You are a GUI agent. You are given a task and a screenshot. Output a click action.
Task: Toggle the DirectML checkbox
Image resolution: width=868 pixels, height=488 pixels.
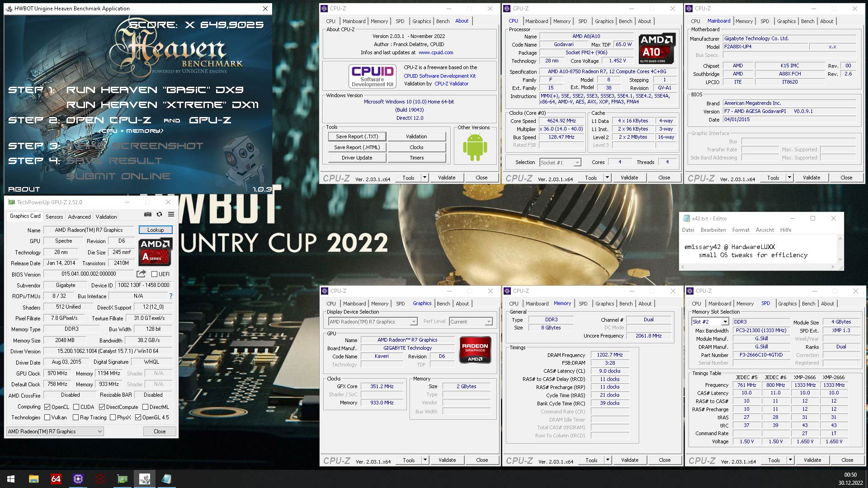145,407
